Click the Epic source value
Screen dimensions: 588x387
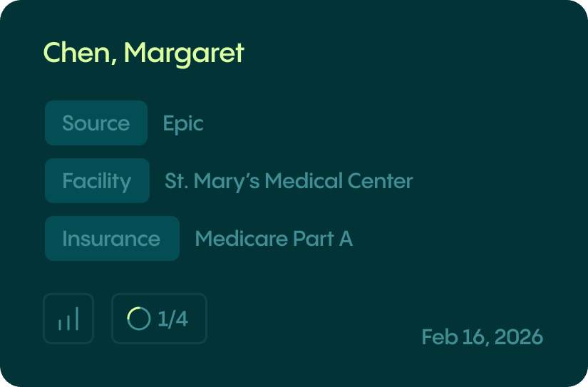point(183,123)
